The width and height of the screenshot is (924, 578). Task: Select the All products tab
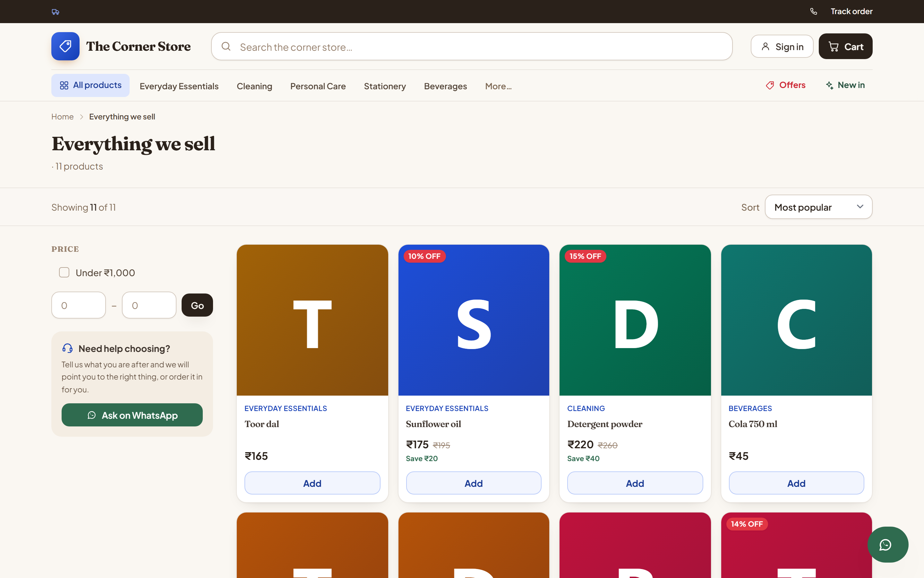click(x=90, y=85)
